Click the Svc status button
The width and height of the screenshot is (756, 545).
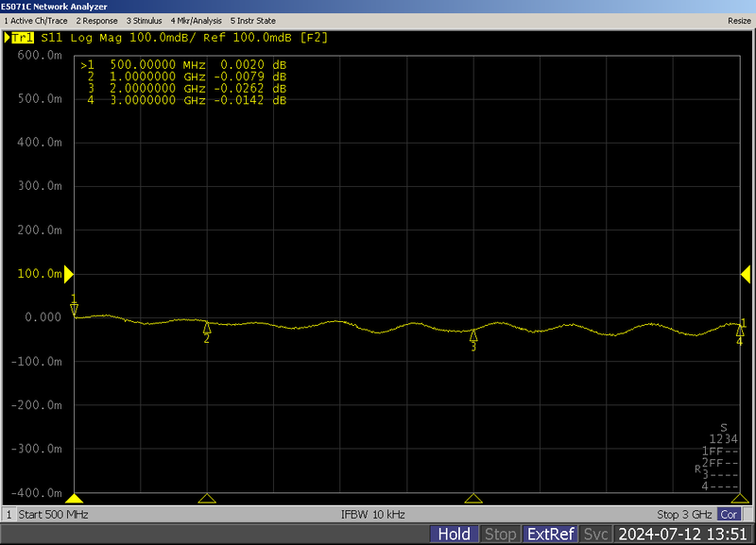click(x=595, y=535)
